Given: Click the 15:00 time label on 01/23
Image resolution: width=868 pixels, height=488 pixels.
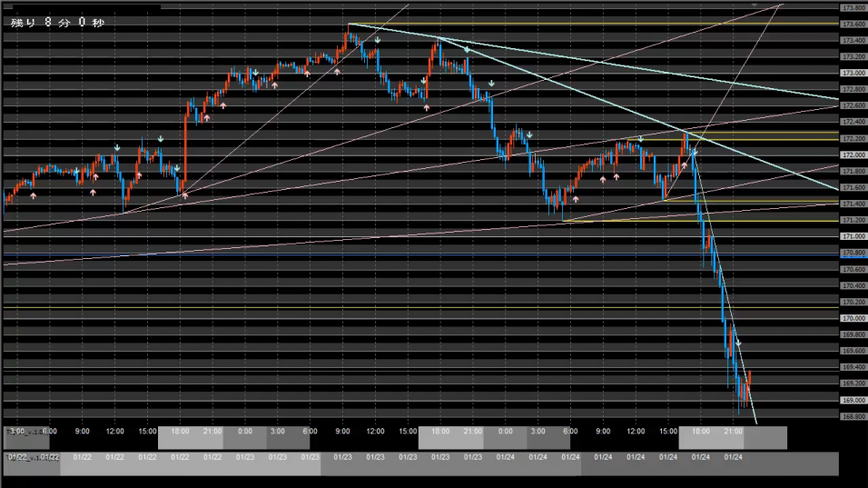Looking at the screenshot, I should (x=408, y=431).
